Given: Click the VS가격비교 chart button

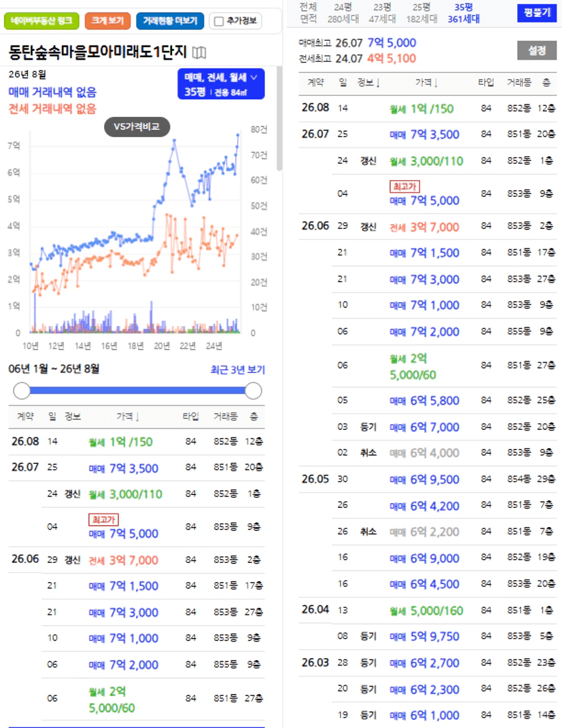Looking at the screenshot, I should point(137,127).
